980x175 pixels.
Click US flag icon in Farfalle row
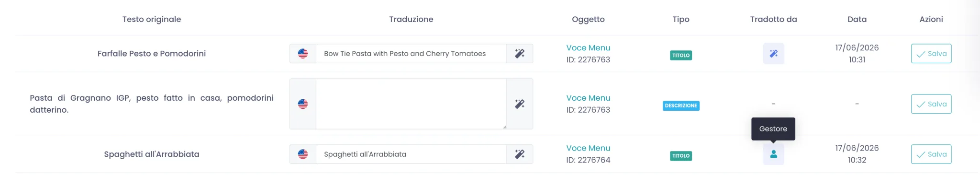point(303,54)
